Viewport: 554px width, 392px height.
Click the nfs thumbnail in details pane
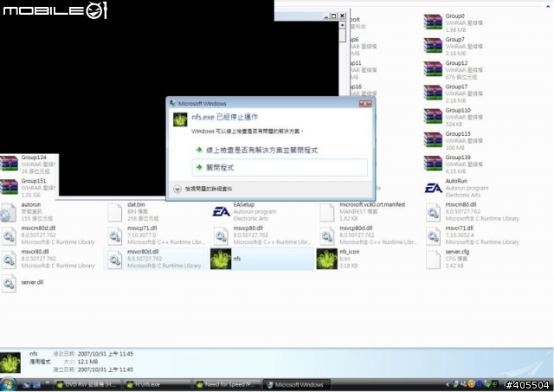(10, 363)
